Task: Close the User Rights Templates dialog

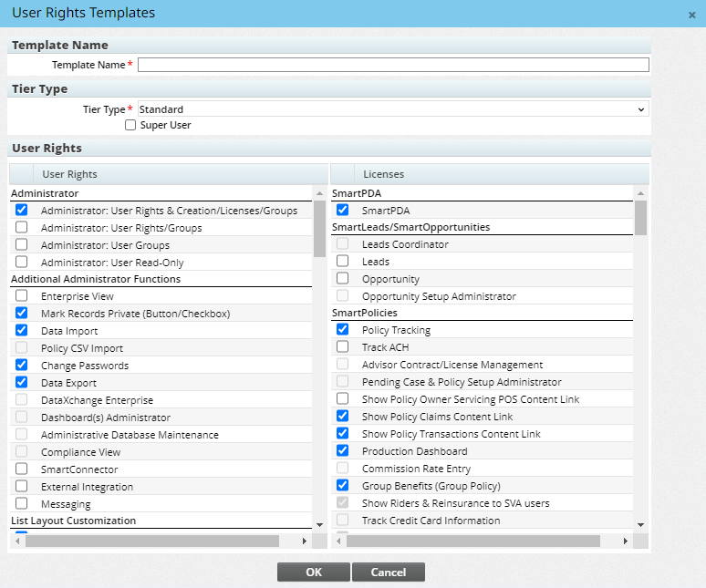Action: (x=691, y=15)
